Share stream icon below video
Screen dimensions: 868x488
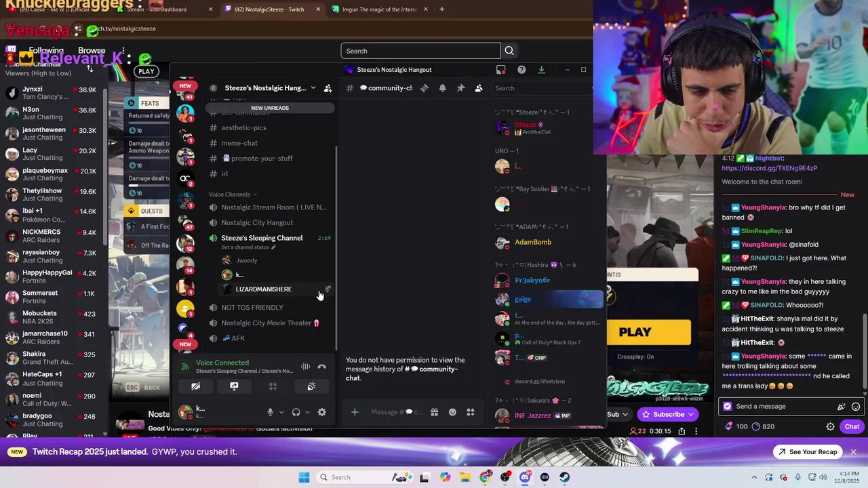682,431
